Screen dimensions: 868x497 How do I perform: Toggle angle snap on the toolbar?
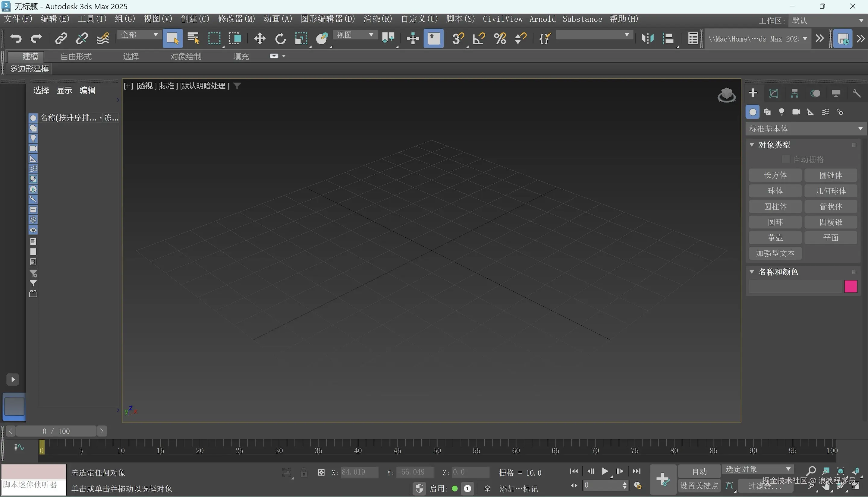point(478,39)
